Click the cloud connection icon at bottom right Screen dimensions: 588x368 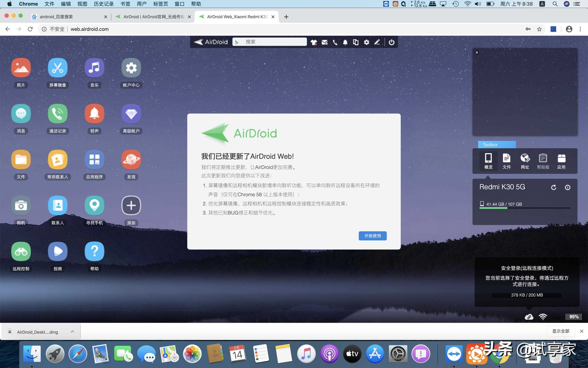(529, 317)
